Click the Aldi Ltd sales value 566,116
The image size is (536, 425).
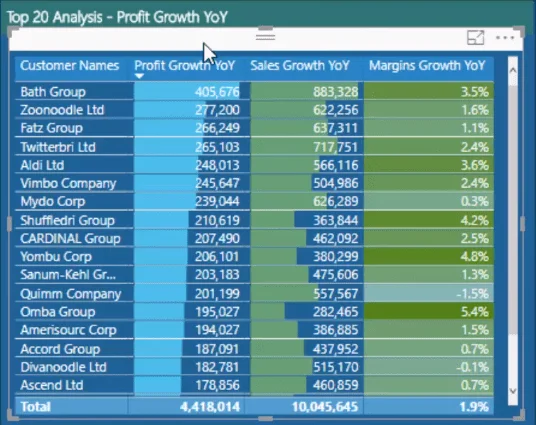point(336,165)
